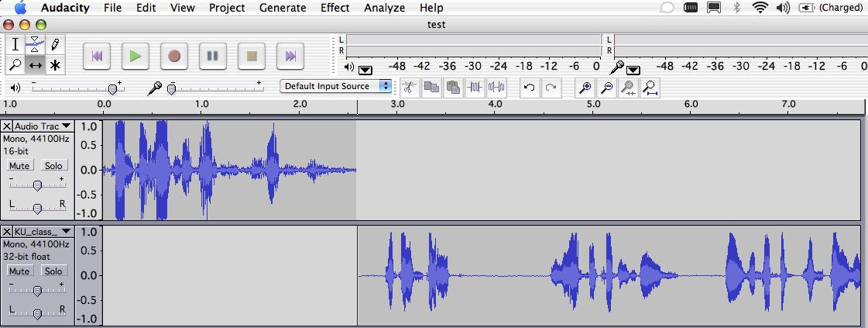
Task: Open the View menu
Action: point(183,8)
